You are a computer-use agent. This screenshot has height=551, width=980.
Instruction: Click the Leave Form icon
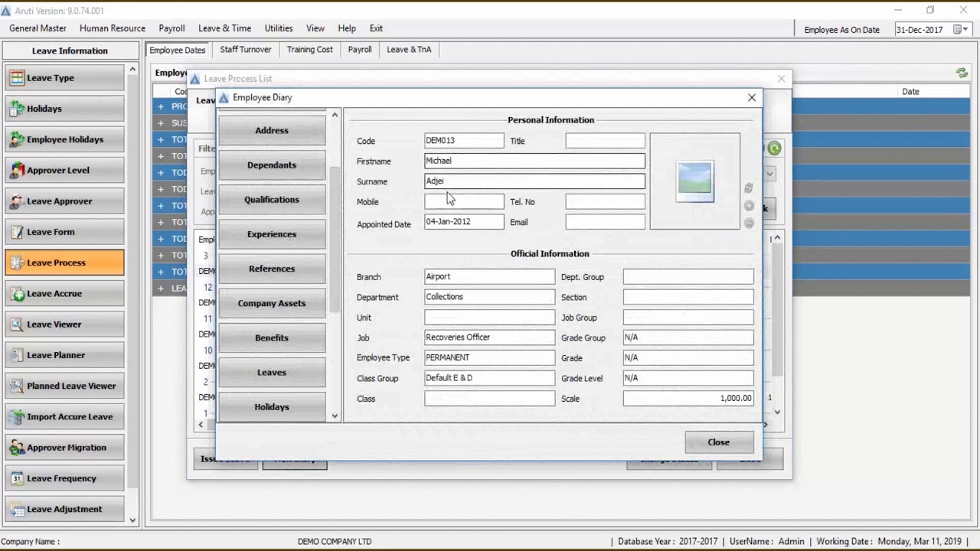(x=17, y=232)
